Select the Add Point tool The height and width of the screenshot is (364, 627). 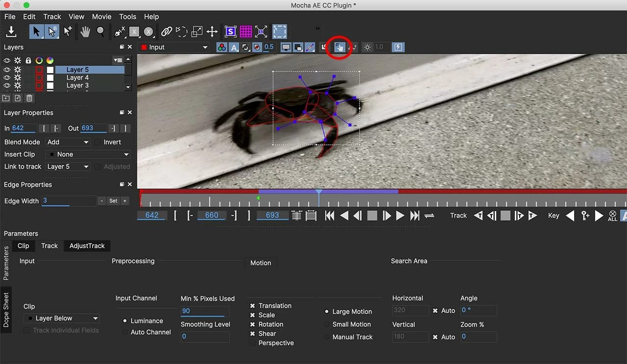[68, 32]
